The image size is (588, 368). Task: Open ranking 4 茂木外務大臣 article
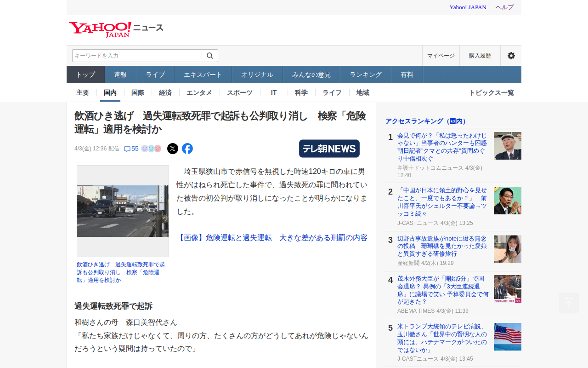point(443,290)
